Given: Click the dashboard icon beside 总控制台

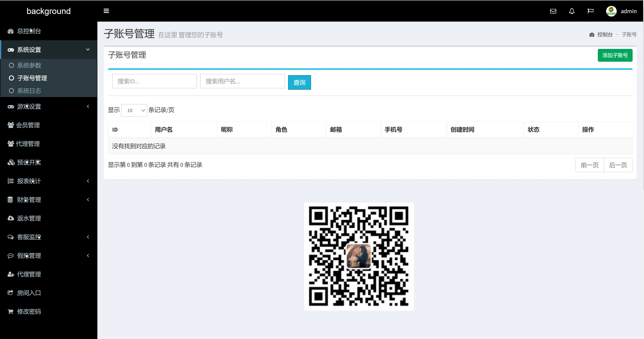Looking at the screenshot, I should [11, 31].
